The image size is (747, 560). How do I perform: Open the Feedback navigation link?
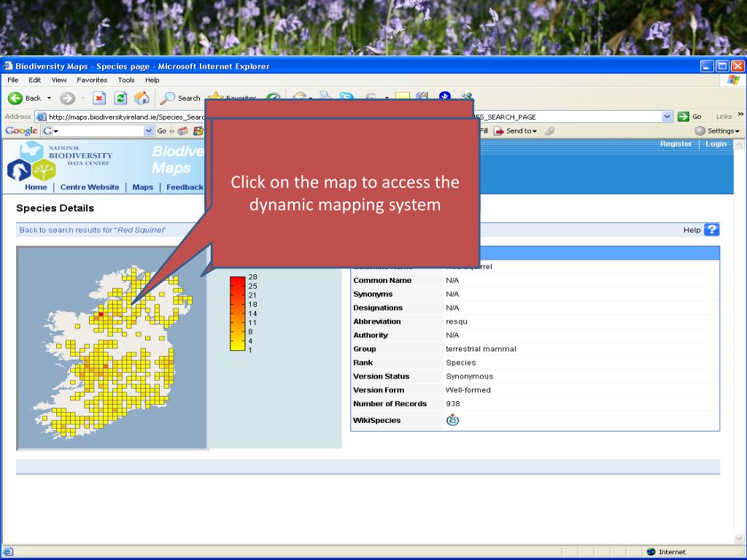click(185, 187)
